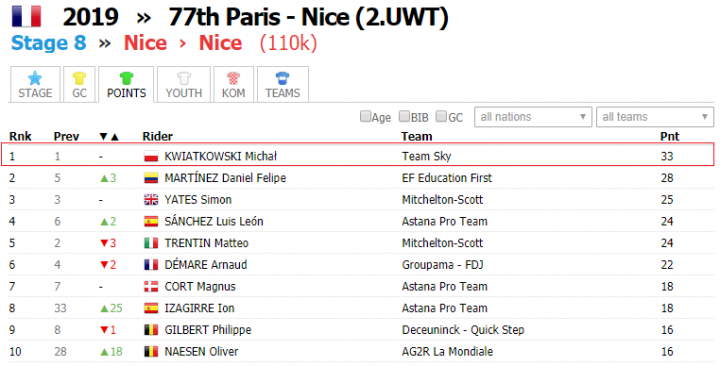The image size is (720, 366).
Task: Click the Polish flag next to Kwiatkowski
Action: (151, 157)
